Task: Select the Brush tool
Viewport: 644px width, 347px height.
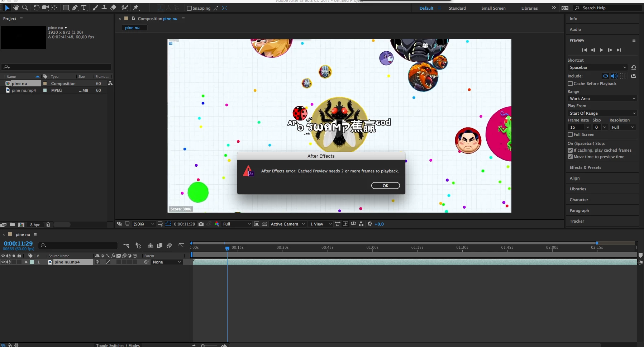Action: (x=95, y=8)
